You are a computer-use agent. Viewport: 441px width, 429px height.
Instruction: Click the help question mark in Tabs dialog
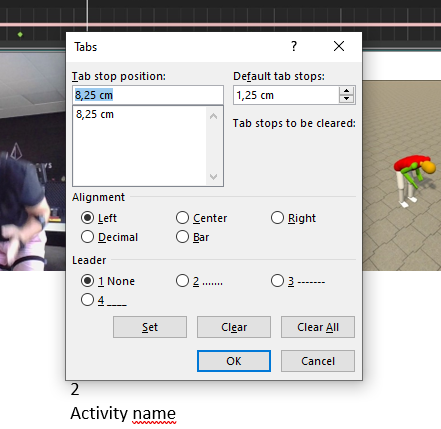[x=294, y=46]
